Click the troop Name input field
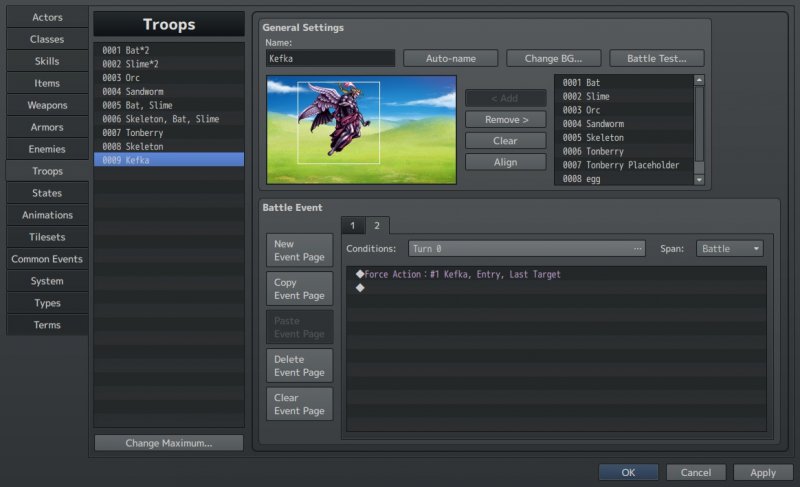 click(x=330, y=58)
